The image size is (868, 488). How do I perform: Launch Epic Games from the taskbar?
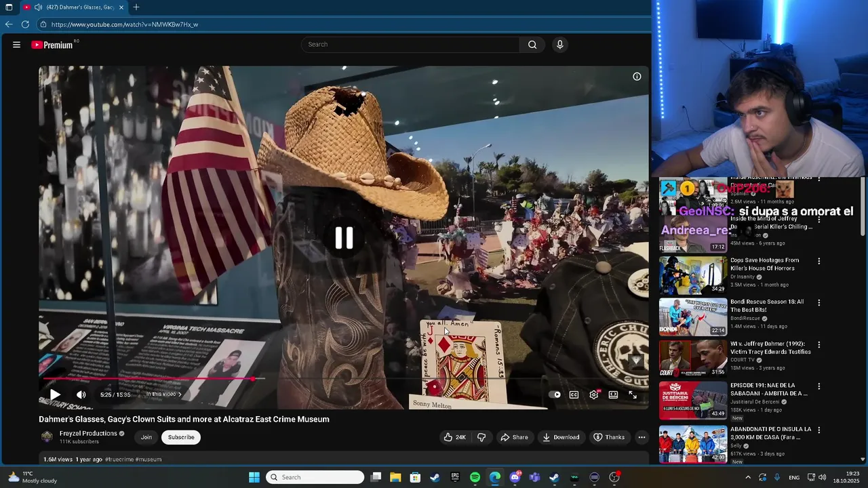[x=455, y=477]
